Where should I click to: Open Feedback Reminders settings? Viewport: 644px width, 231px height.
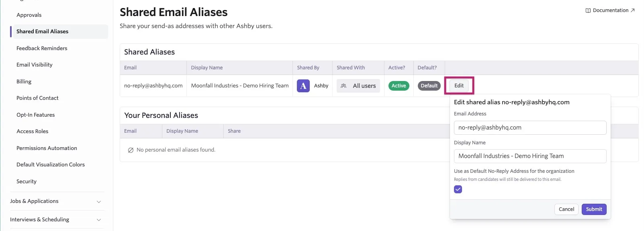(42, 48)
